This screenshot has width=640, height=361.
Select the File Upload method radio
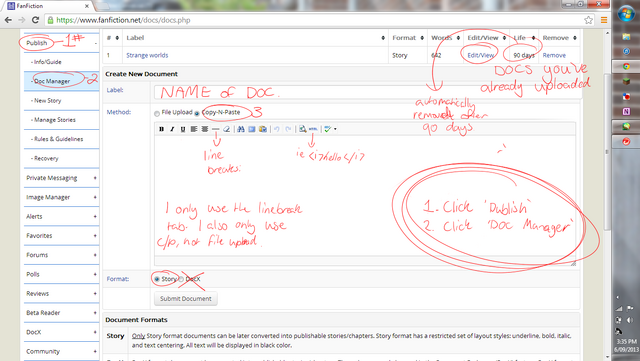click(x=157, y=114)
